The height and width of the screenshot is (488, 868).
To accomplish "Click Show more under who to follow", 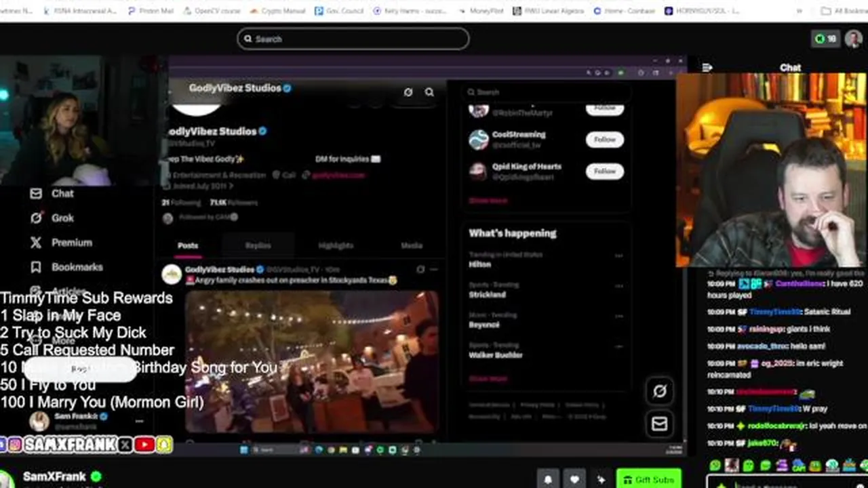I will (488, 201).
